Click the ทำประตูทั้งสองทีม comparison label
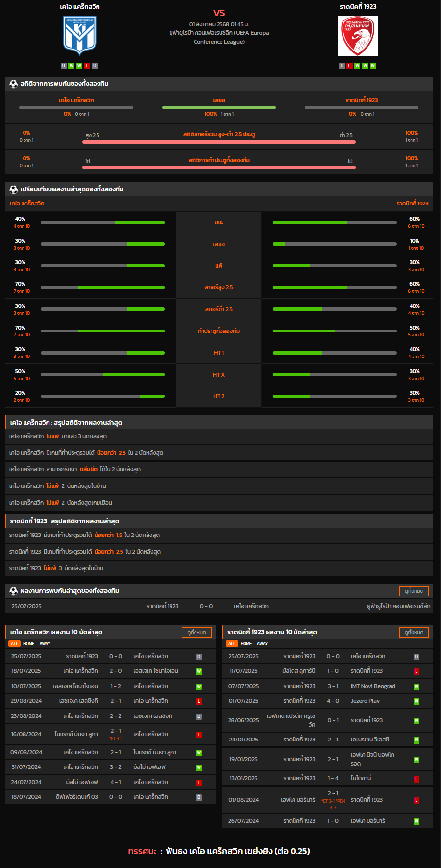Screen dimensions: 441x868 pos(219,331)
